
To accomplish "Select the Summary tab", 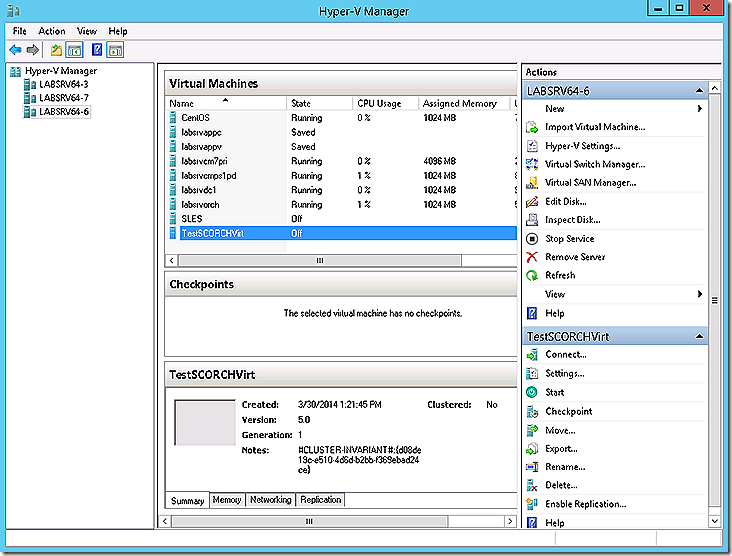I will [188, 500].
